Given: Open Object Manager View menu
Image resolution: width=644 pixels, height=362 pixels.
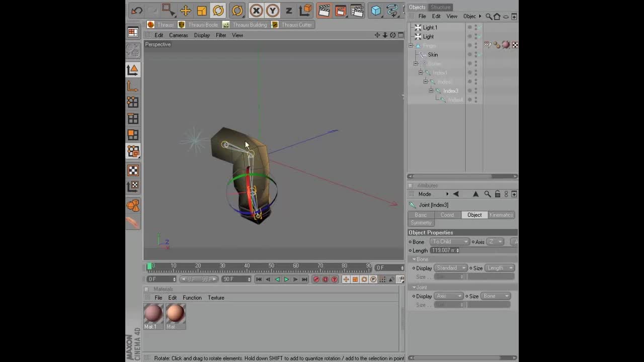Looking at the screenshot, I should [x=452, y=17].
